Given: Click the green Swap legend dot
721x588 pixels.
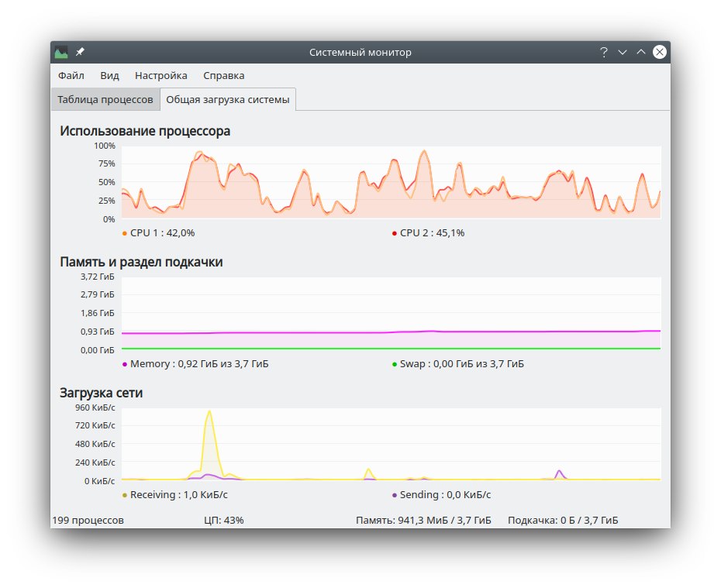Looking at the screenshot, I should [x=395, y=364].
